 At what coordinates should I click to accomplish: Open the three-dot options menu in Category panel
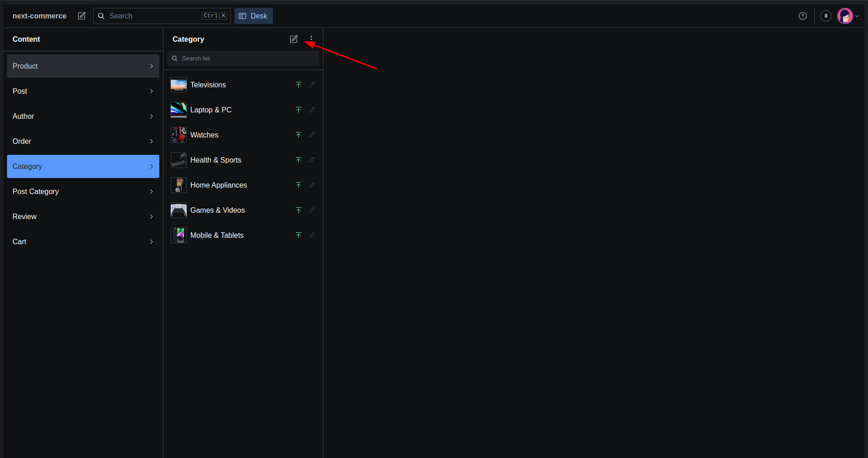(x=311, y=39)
